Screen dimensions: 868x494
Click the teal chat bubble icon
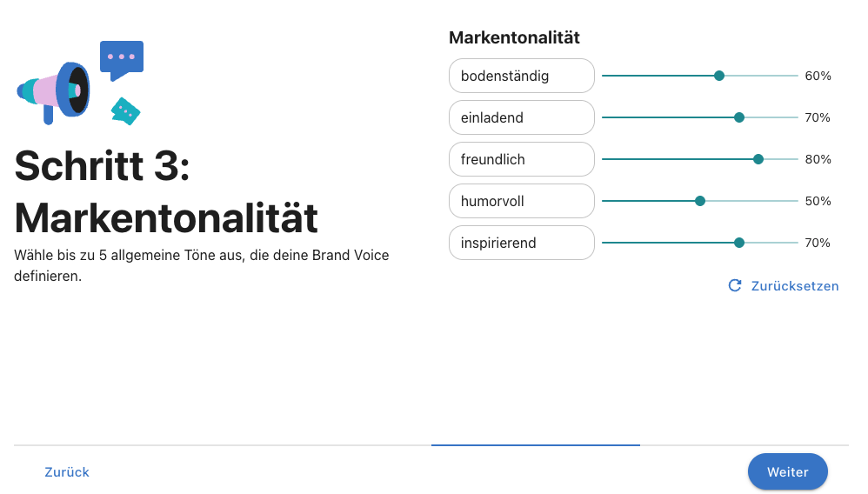125,111
